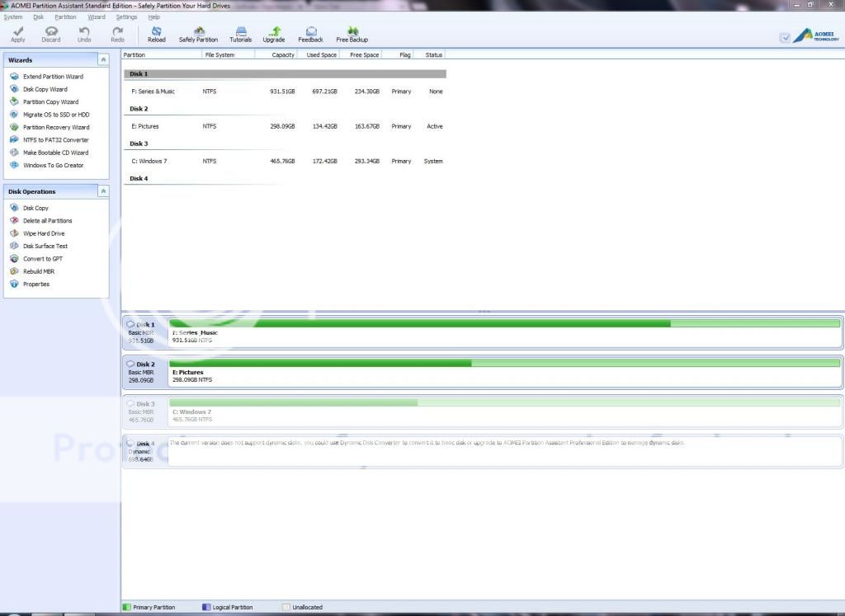Click the Upgrade toolbar icon
The height and width of the screenshot is (616, 845).
point(274,35)
